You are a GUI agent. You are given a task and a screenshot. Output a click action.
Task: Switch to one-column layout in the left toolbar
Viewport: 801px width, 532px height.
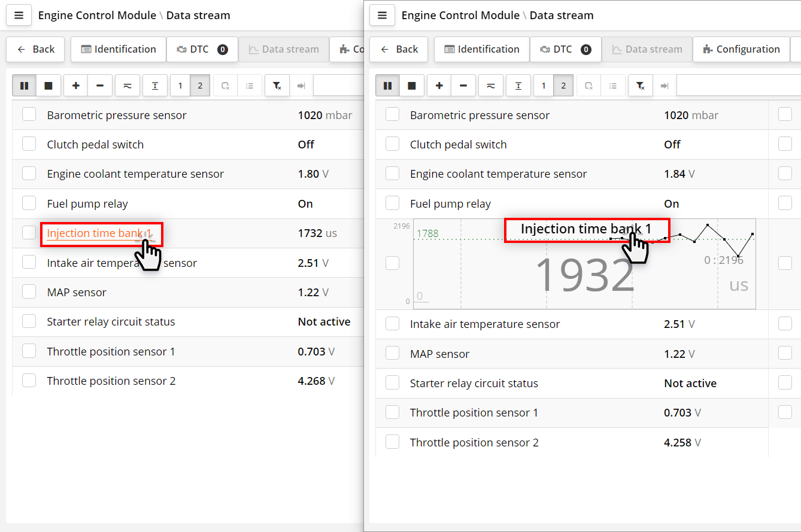pos(180,86)
